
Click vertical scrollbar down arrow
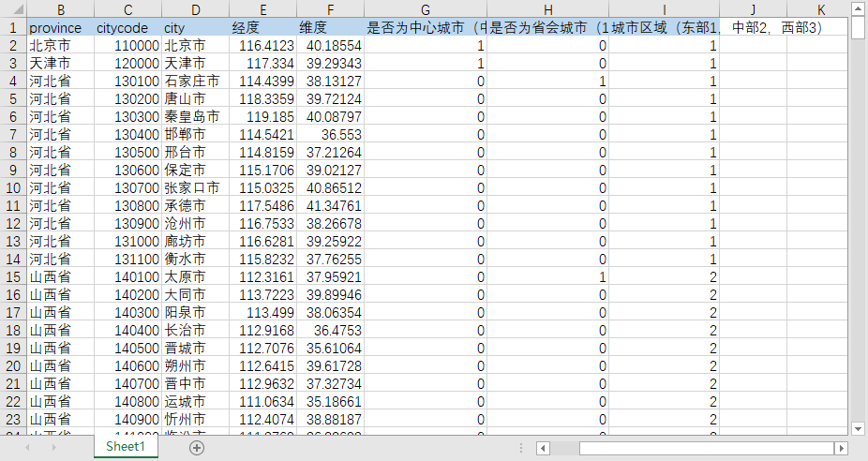858,428
